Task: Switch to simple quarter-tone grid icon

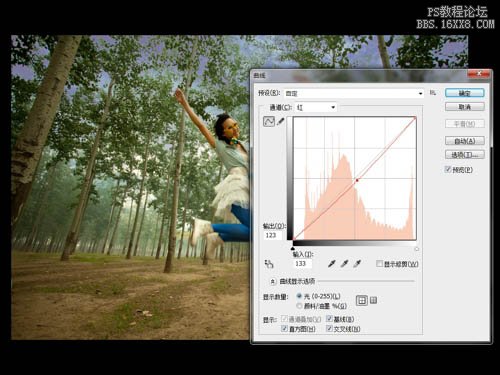Action: [362, 301]
